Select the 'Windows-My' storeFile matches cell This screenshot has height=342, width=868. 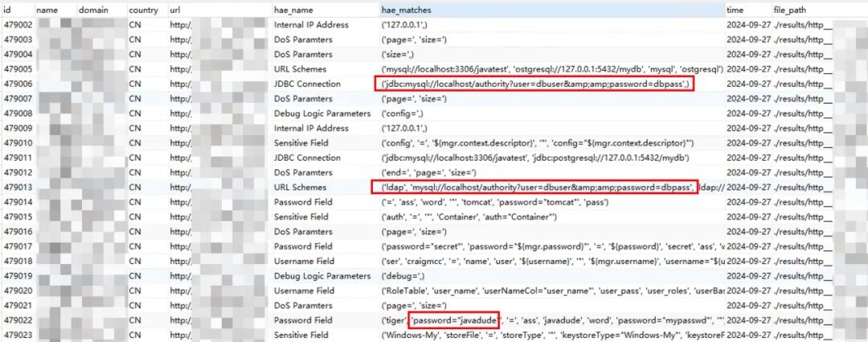[552, 335]
